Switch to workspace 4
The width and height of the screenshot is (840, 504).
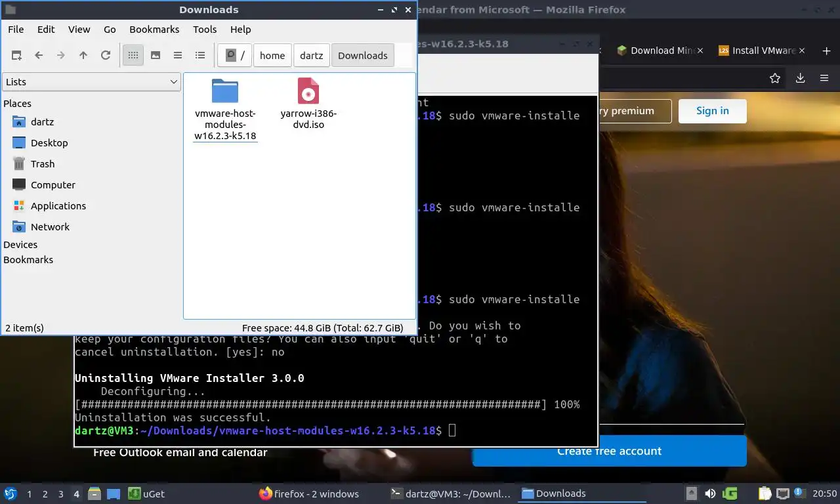click(77, 494)
